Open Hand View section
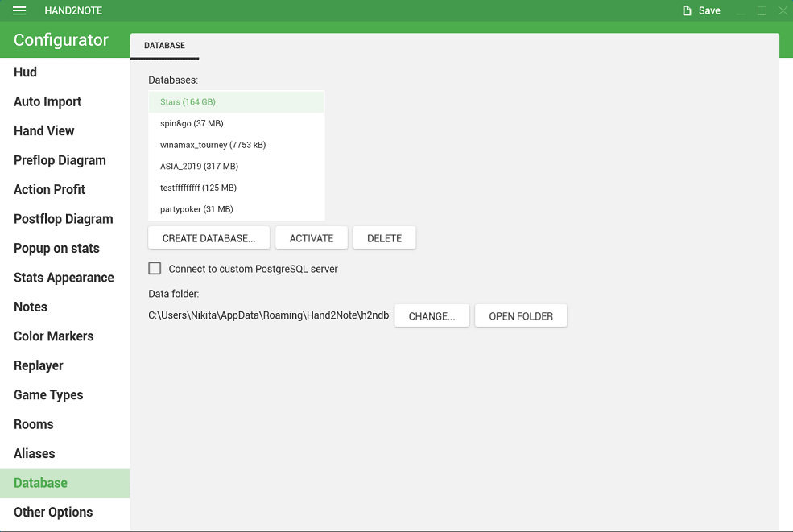 pos(64,131)
